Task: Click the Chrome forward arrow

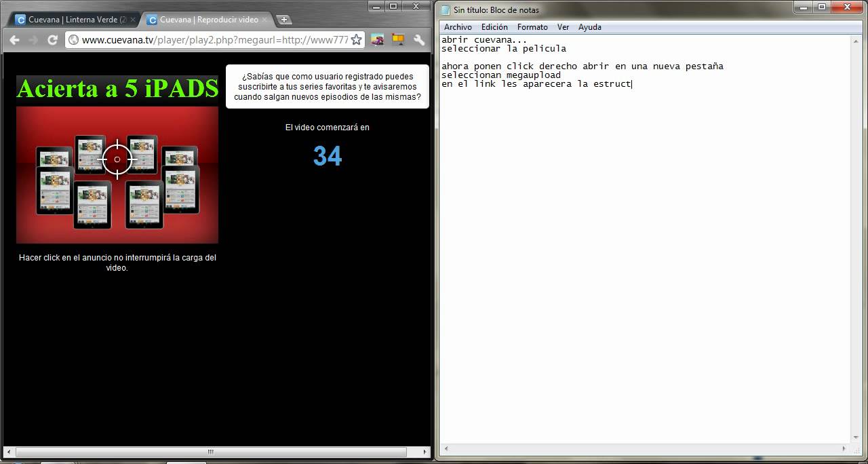Action: (33, 40)
